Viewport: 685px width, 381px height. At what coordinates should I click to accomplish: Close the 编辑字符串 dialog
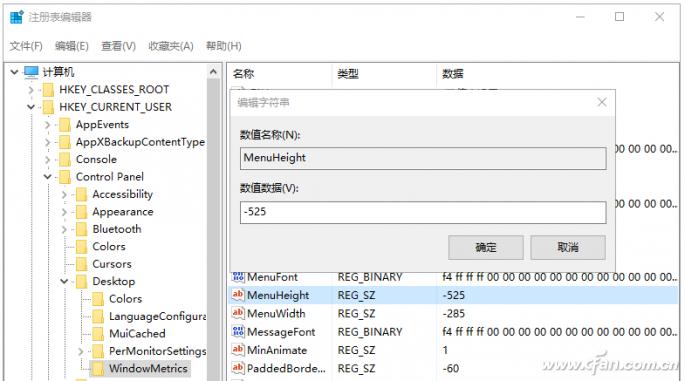pyautogui.click(x=602, y=102)
